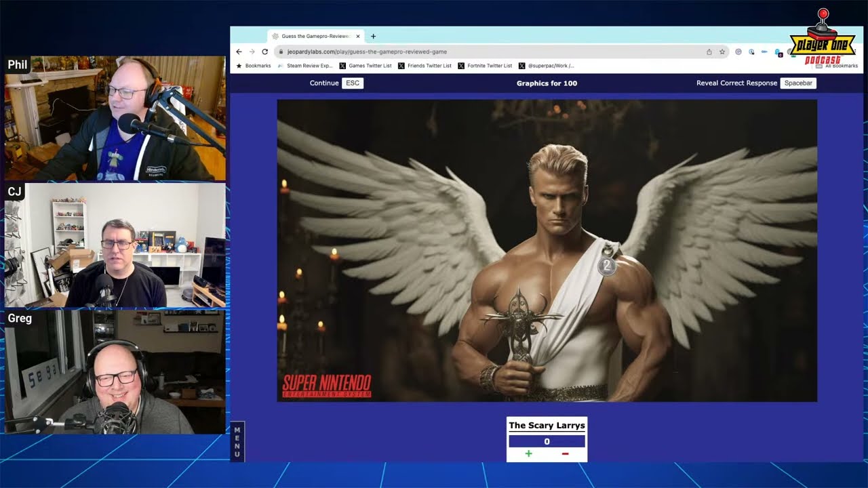The width and height of the screenshot is (868, 488).
Task: Open the Bookmarks star shortcut
Action: (254, 66)
